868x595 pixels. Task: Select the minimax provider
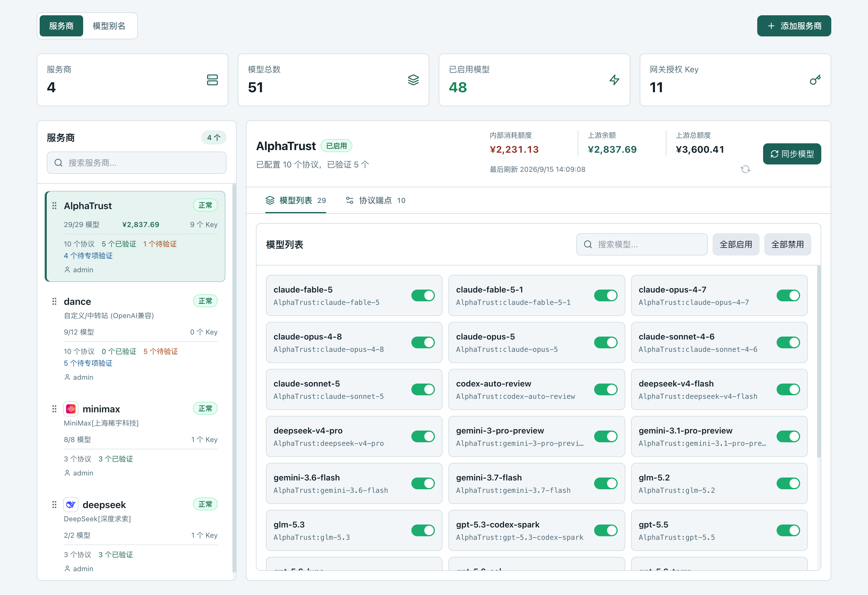coord(135,440)
